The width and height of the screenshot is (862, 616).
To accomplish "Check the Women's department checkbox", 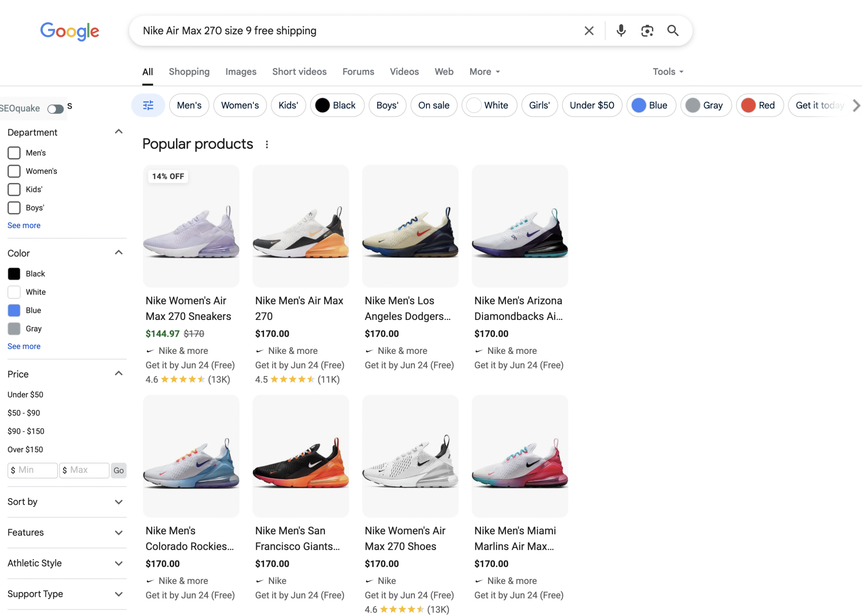I will (14, 171).
